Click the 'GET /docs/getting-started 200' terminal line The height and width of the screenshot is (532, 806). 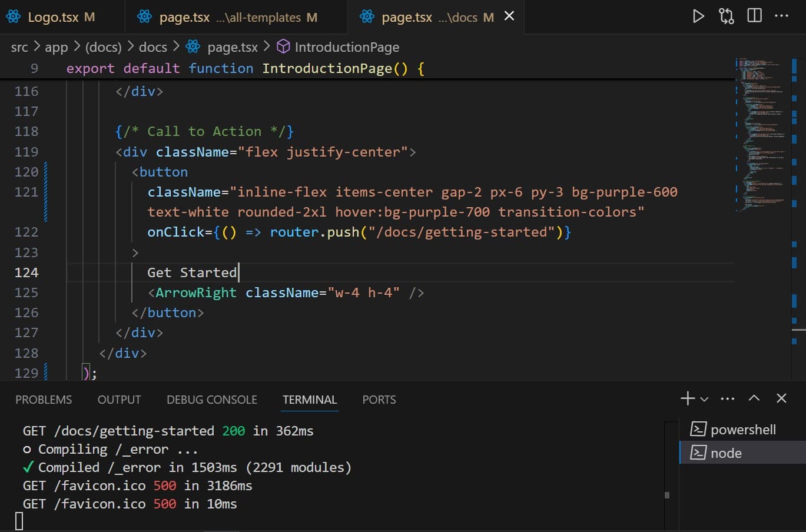(x=168, y=431)
